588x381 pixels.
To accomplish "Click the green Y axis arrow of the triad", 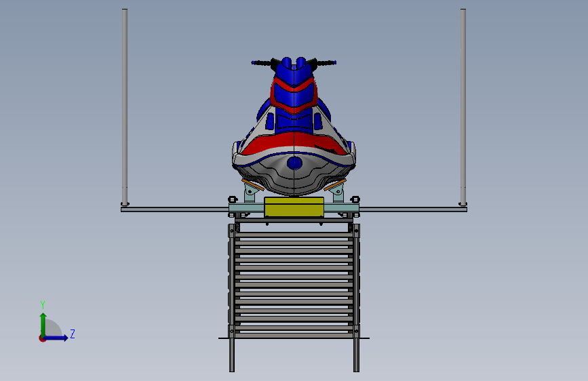I will click(x=43, y=325).
